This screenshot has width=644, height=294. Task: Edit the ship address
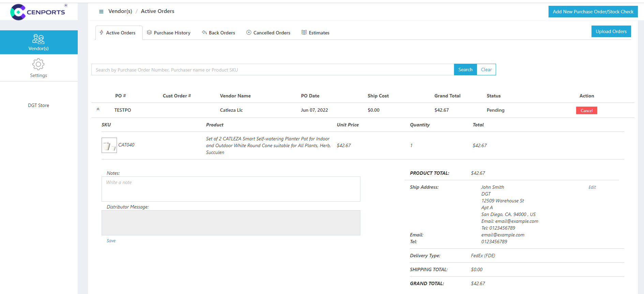(592, 187)
